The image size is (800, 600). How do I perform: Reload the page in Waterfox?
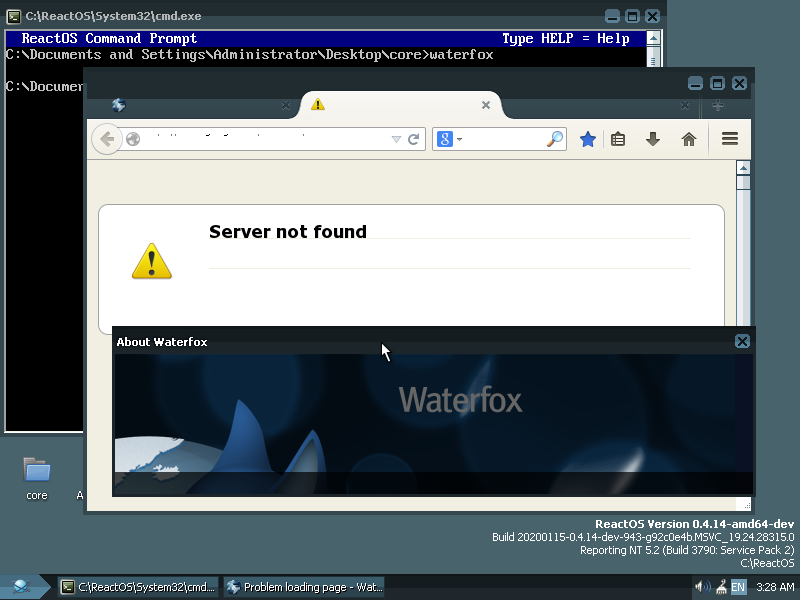click(x=414, y=139)
